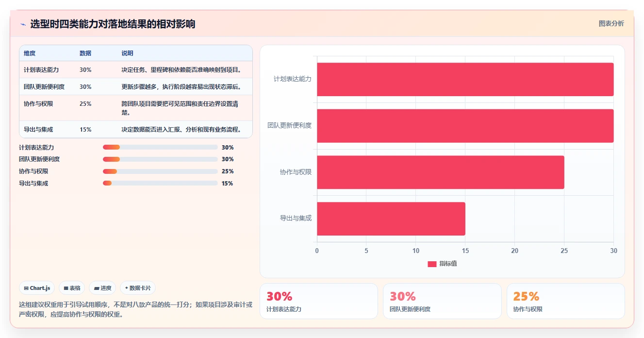Click the description starting 决定数据能否进入汇报
Image resolution: width=644 pixels, height=338 pixels.
(182, 130)
